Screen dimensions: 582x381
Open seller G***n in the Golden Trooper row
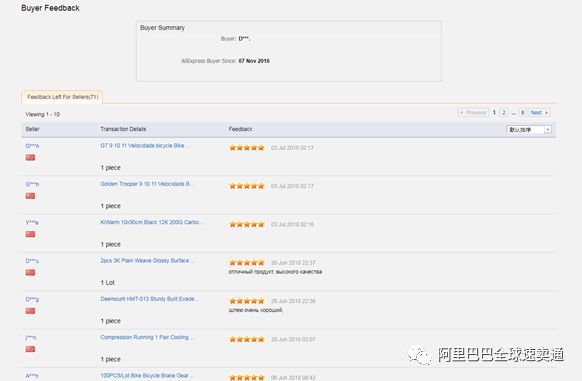(32, 184)
